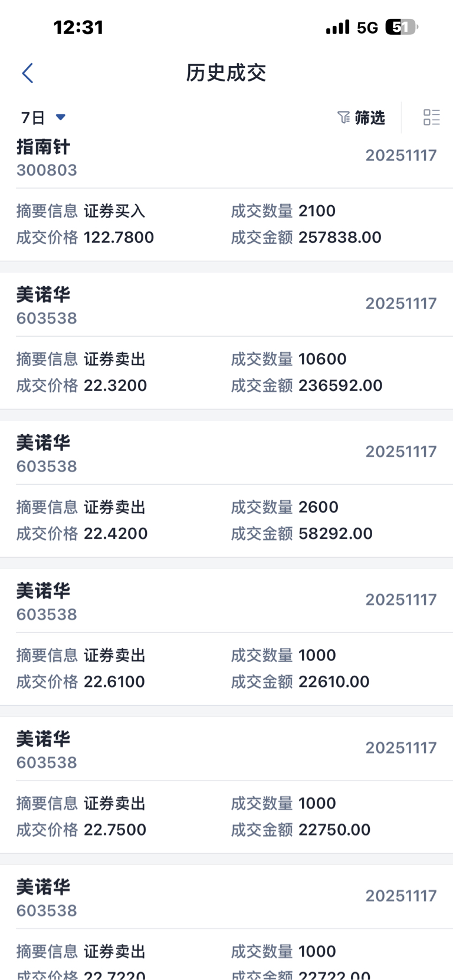Tap the 236592.00 成交金额 value

pyautogui.click(x=340, y=385)
